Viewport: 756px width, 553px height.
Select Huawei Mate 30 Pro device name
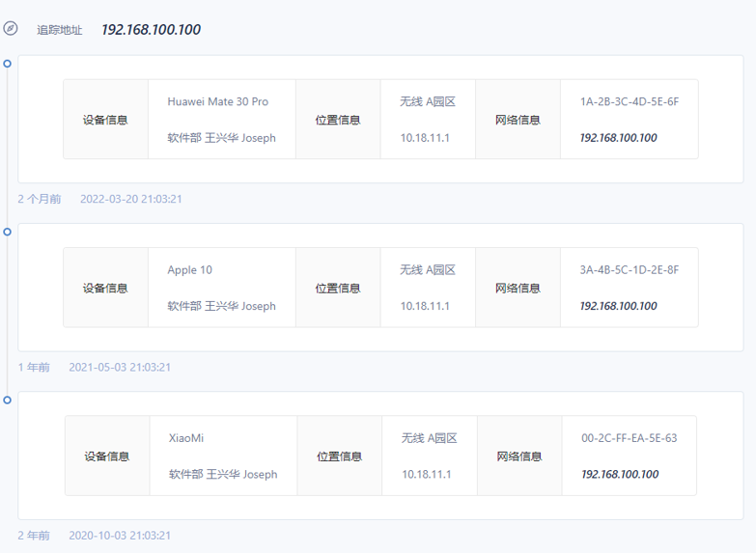coord(217,101)
